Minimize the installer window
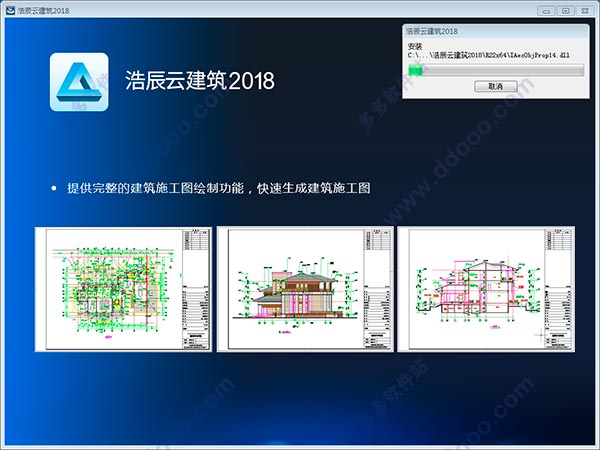The image size is (600, 450). tap(546, 11)
